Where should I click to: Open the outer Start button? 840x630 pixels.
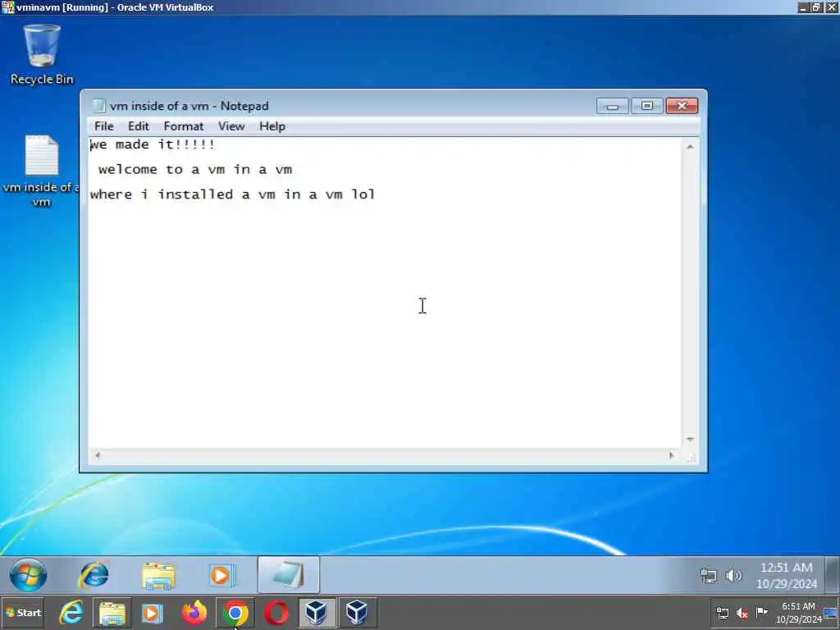[x=22, y=613]
